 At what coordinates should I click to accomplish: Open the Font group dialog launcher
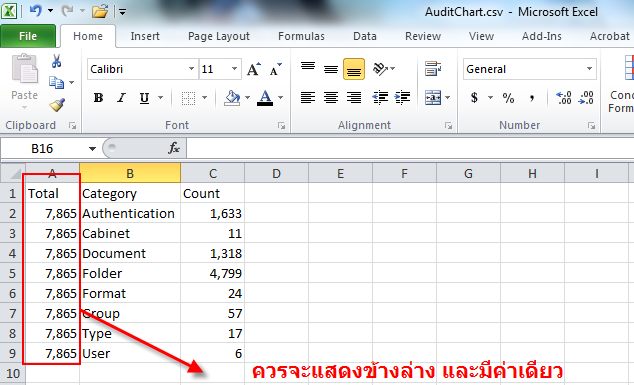pyautogui.click(x=281, y=126)
